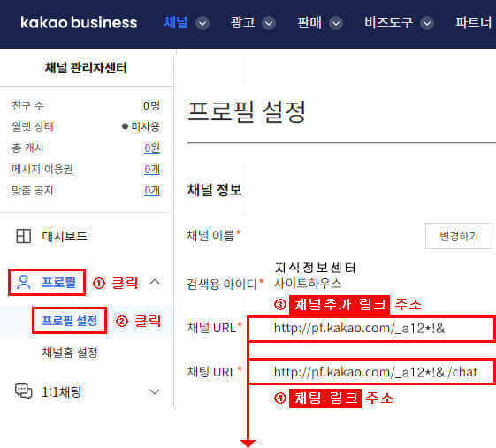Click the 친구 수 0명 value
The width and height of the screenshot is (496, 448).
coord(151,106)
